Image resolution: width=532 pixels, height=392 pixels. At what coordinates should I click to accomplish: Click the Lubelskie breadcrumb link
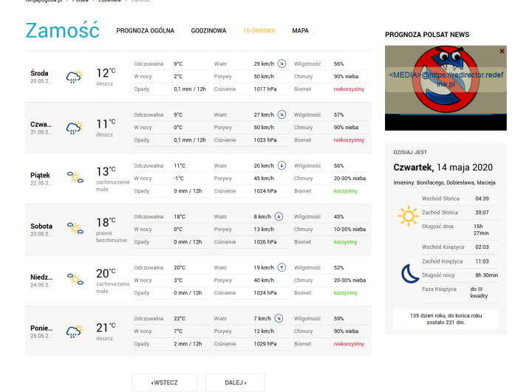[109, 1]
